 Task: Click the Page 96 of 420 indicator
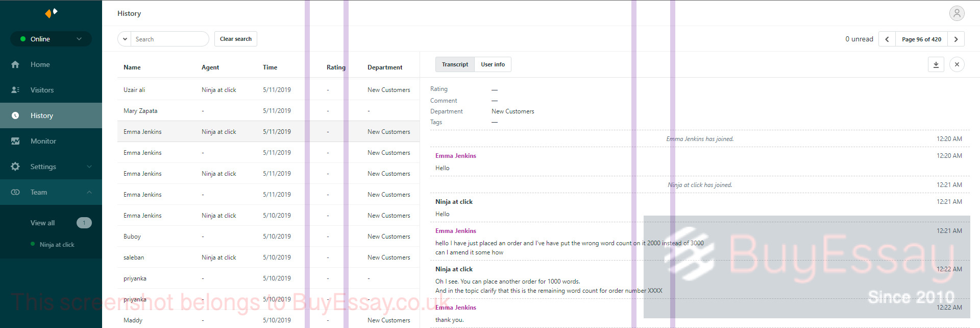coord(921,39)
